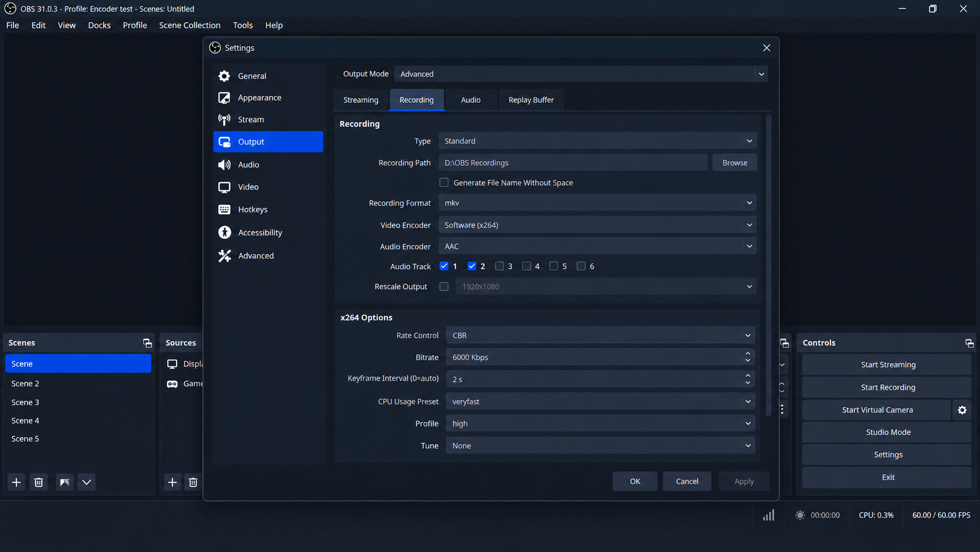Viewport: 980px width, 552px height.
Task: Click the Recording Path text field
Action: coord(573,162)
